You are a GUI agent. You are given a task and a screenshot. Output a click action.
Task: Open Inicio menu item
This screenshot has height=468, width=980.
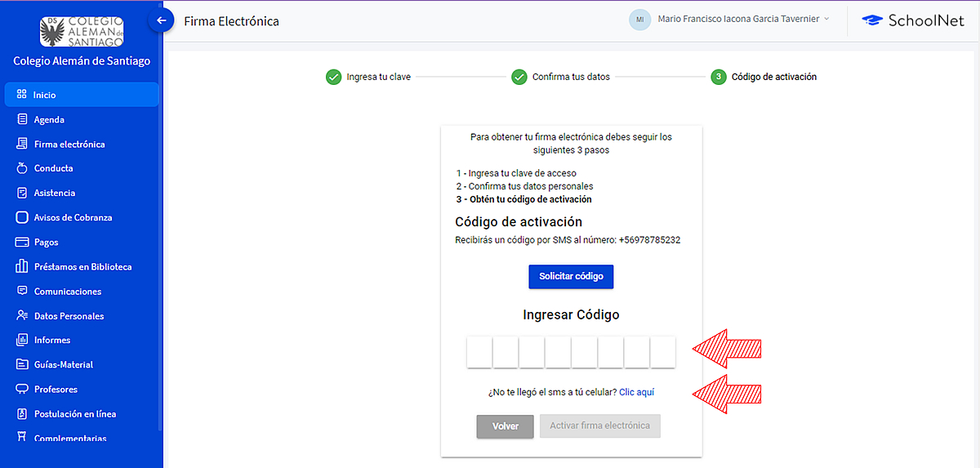[82, 95]
